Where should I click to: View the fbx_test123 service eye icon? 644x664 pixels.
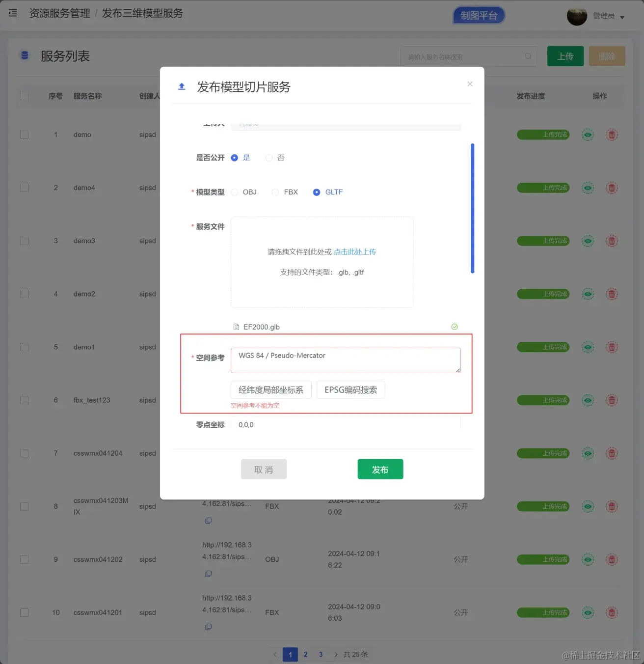coord(588,400)
